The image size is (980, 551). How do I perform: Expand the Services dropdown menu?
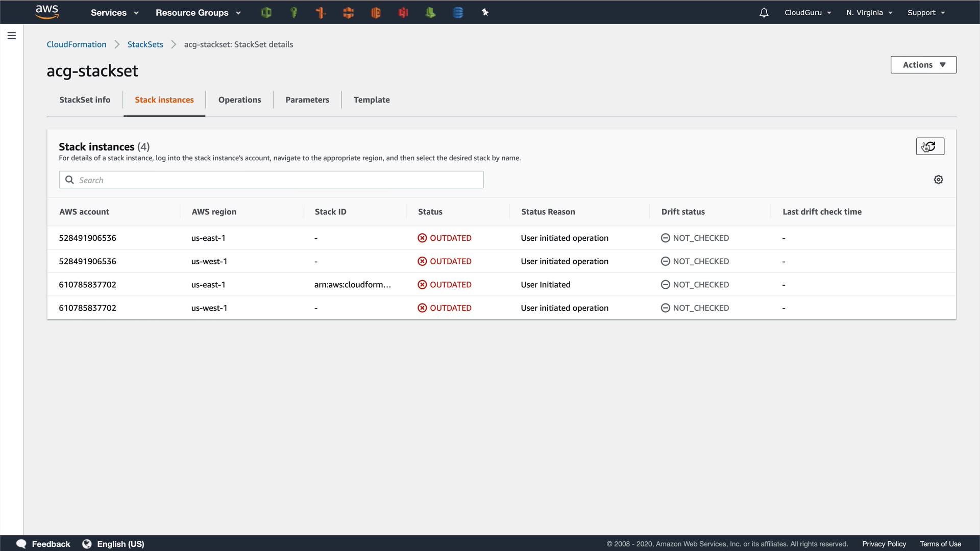click(114, 13)
